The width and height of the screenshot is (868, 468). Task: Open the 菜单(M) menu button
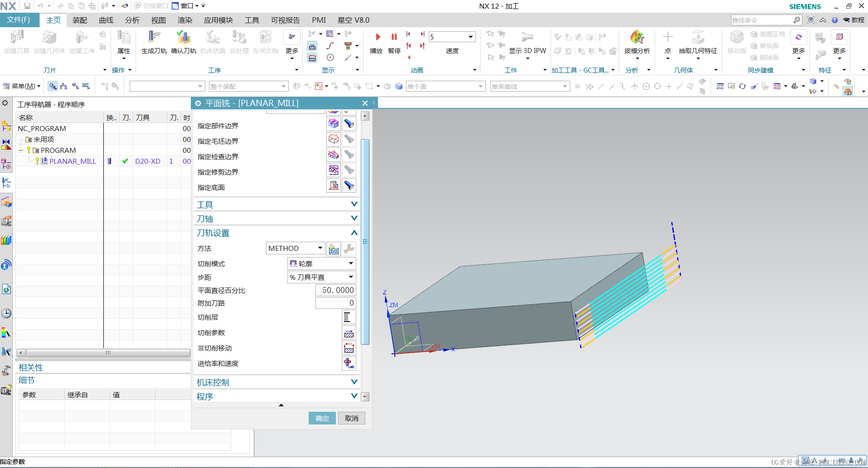point(22,86)
